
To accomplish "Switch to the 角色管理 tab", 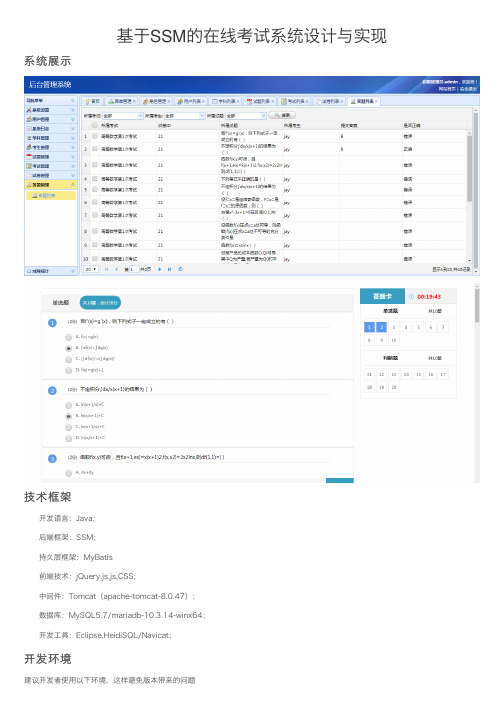I will (x=156, y=101).
